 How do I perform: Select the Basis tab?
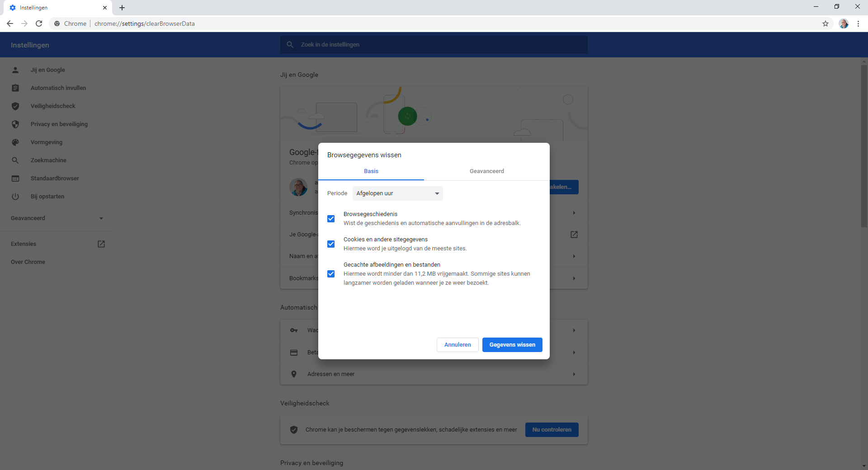[371, 171]
